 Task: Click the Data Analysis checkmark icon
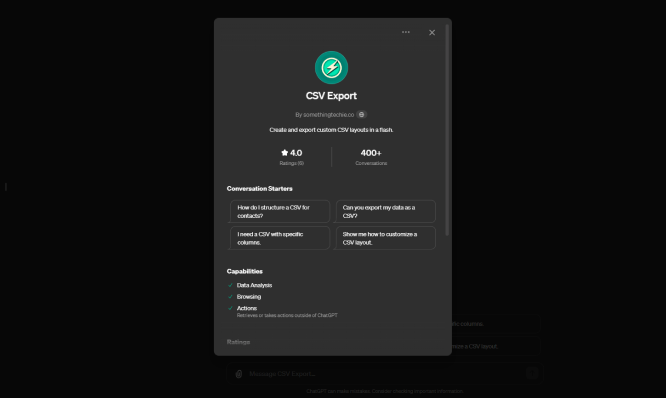[230, 285]
